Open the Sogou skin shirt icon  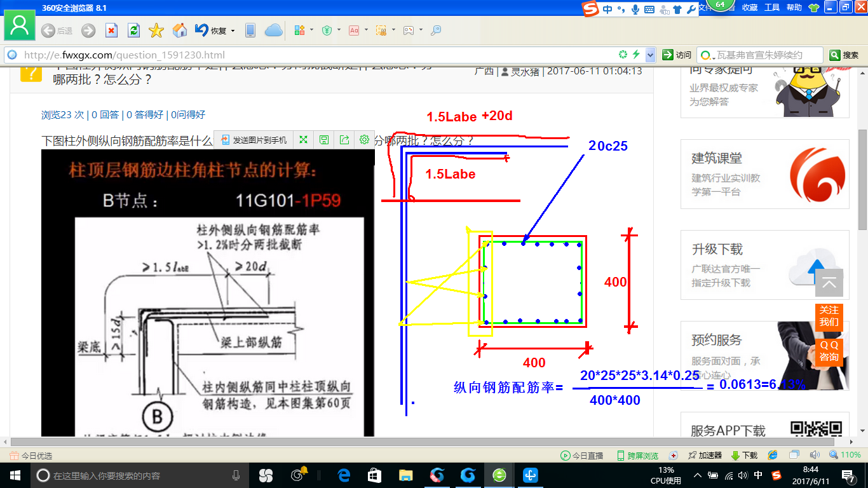677,10
